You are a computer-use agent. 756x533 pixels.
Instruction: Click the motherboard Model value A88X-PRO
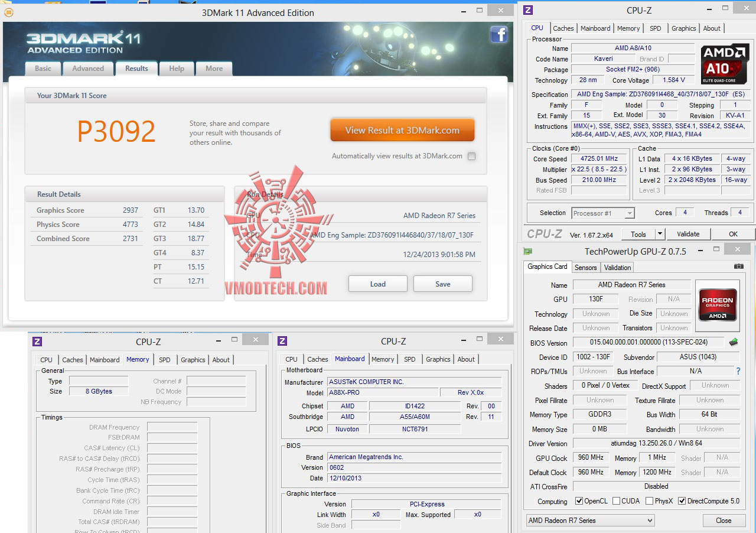click(x=383, y=392)
